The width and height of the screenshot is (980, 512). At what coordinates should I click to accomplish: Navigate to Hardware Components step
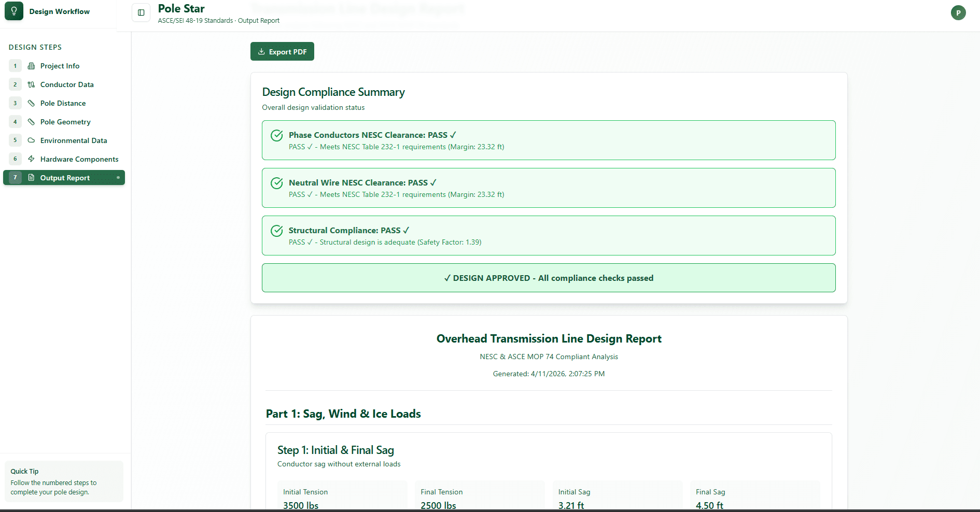79,159
